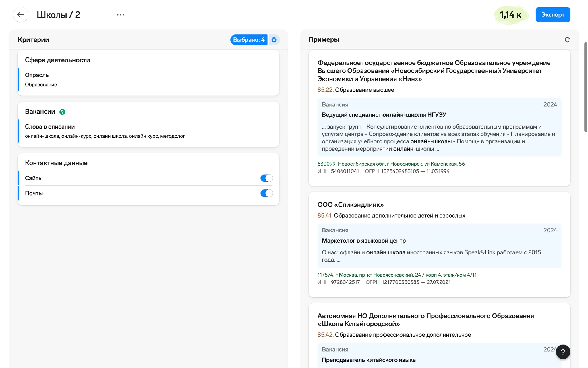Open the ООО «Спикэндлинк» company title
588x368 pixels.
(x=350, y=205)
